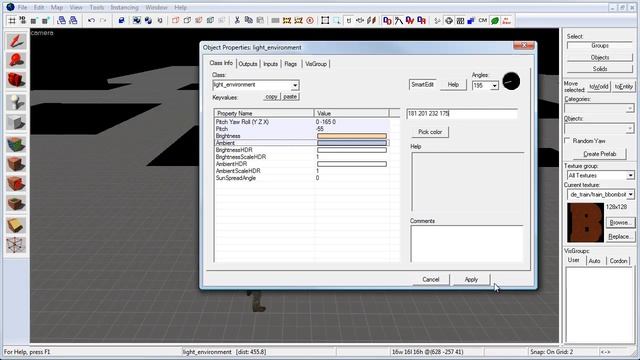Screen dimensions: 640x360
Task: Click the CM toolbar icon
Action: (x=483, y=20)
